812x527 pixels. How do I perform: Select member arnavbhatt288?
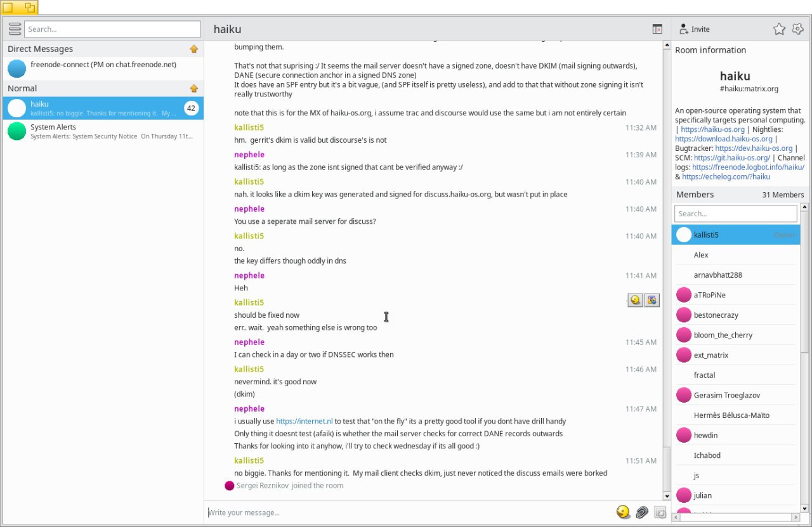point(735,275)
